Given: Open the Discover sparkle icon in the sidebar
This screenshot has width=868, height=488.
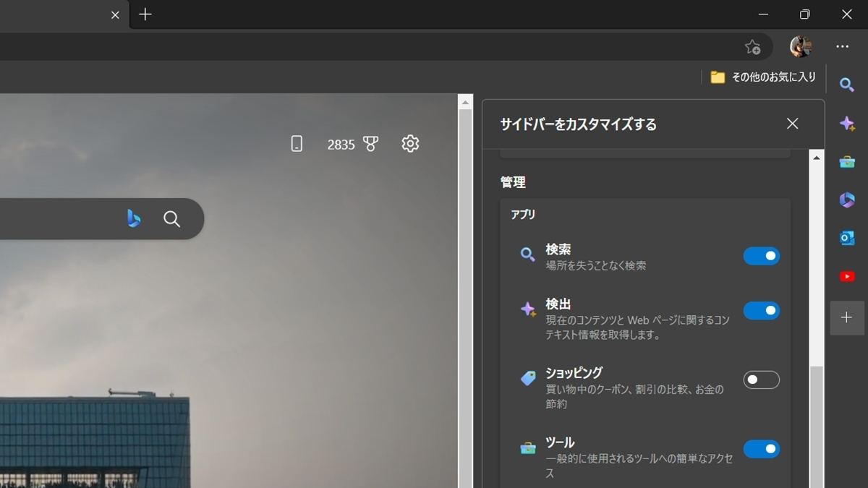Looking at the screenshot, I should 846,124.
